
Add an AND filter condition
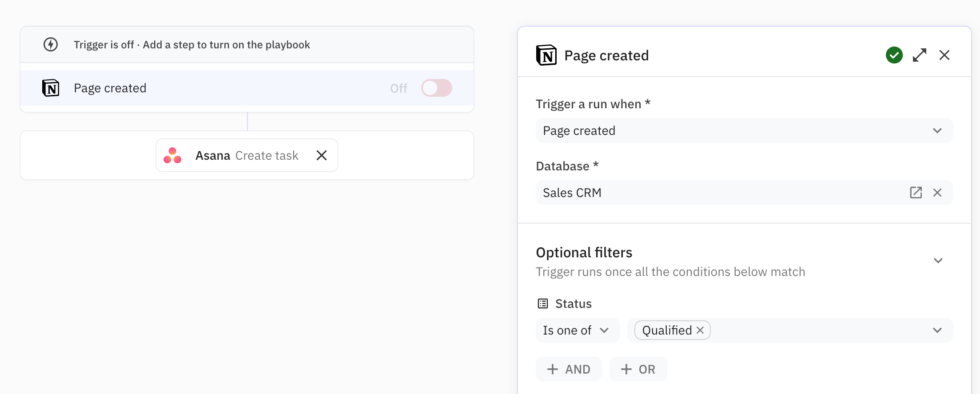coord(569,369)
